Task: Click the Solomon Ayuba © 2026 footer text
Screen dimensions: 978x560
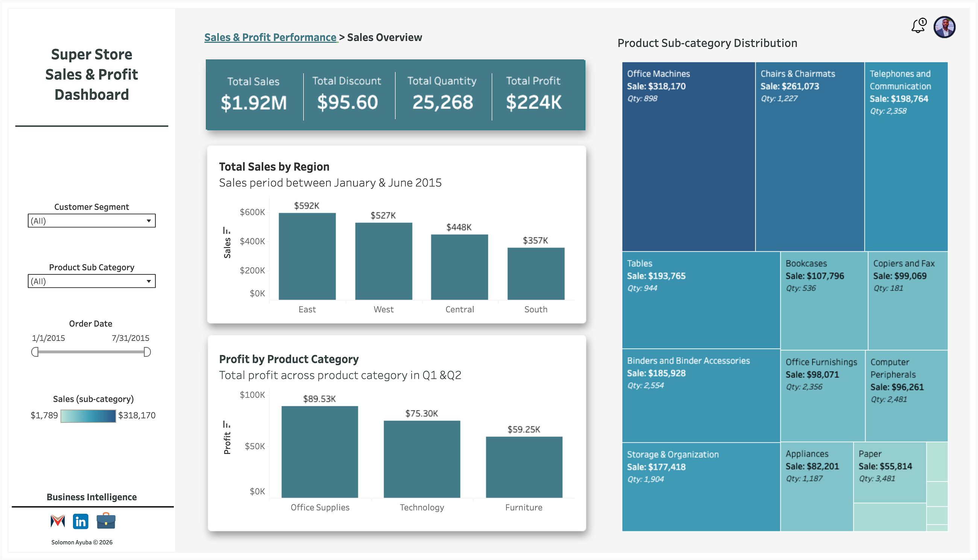Action: pyautogui.click(x=82, y=542)
